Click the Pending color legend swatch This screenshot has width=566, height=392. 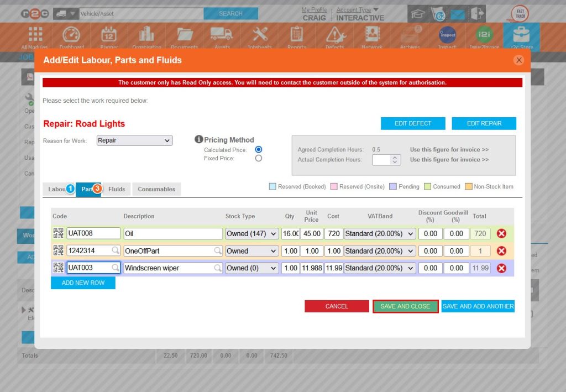[393, 187]
